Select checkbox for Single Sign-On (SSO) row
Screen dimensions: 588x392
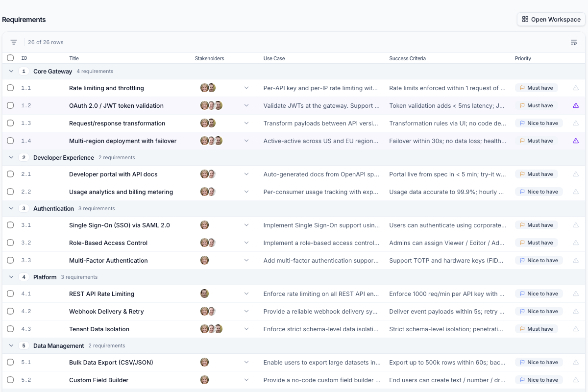(x=10, y=225)
